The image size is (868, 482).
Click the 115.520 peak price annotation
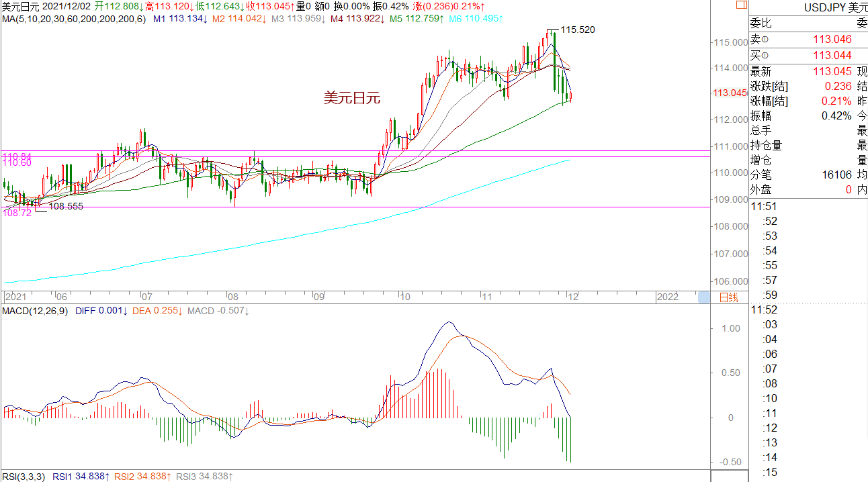tap(578, 30)
